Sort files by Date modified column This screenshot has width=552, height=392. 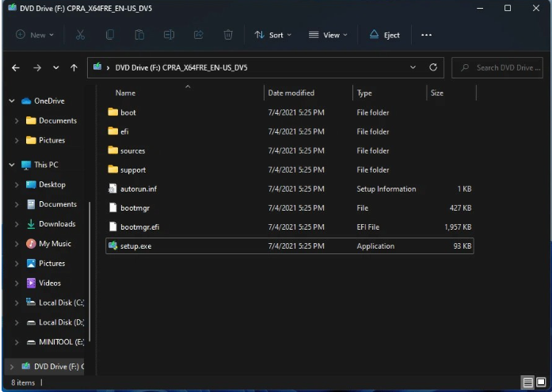click(291, 93)
